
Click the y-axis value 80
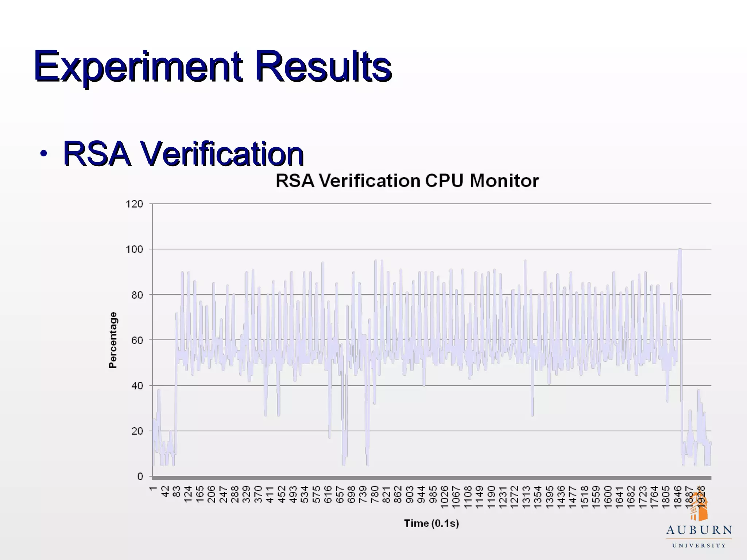(x=137, y=295)
